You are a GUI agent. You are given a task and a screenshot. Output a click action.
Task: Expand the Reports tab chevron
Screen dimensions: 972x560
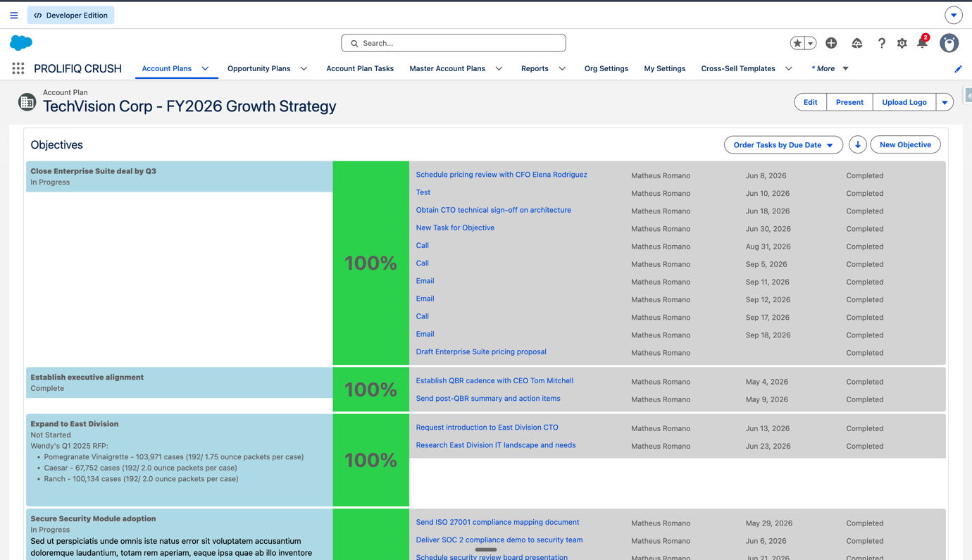tap(562, 68)
